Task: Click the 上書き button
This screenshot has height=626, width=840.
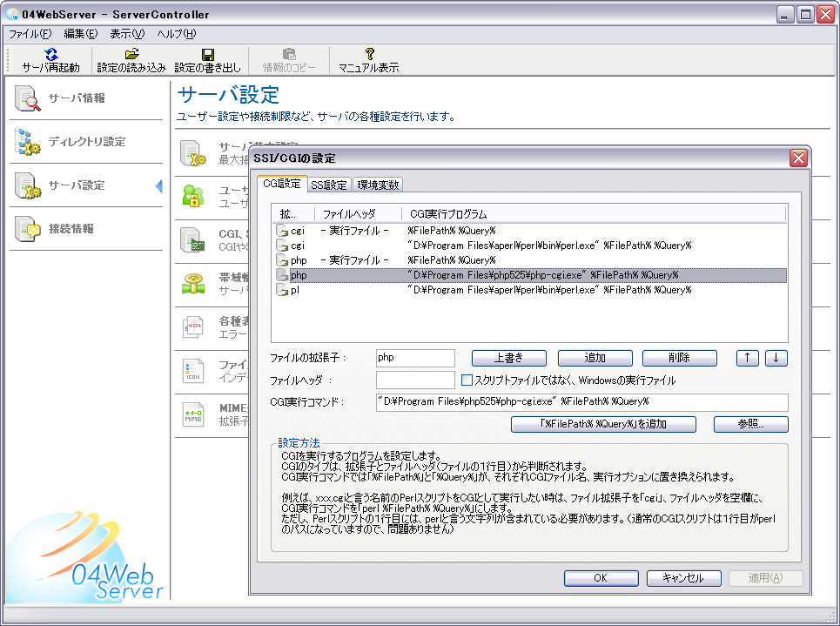Action: point(509,358)
